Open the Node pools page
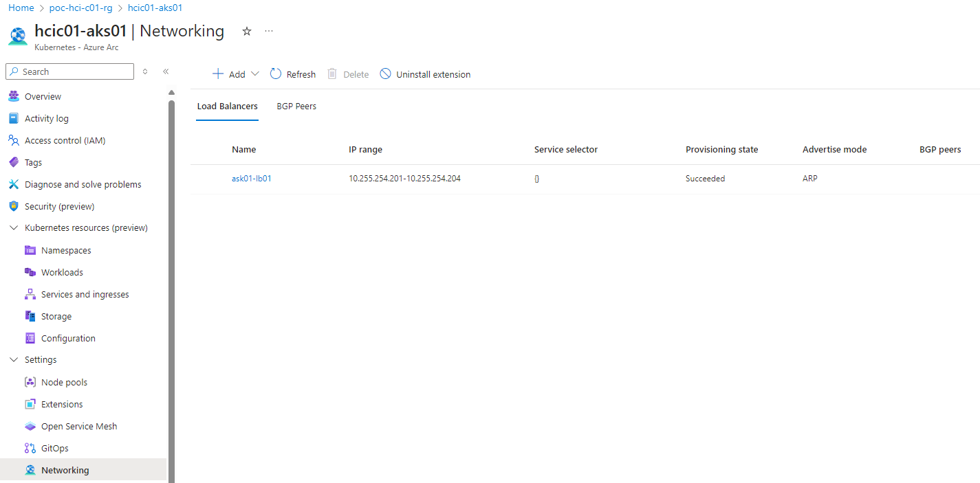This screenshot has width=980, height=483. pyautogui.click(x=64, y=382)
